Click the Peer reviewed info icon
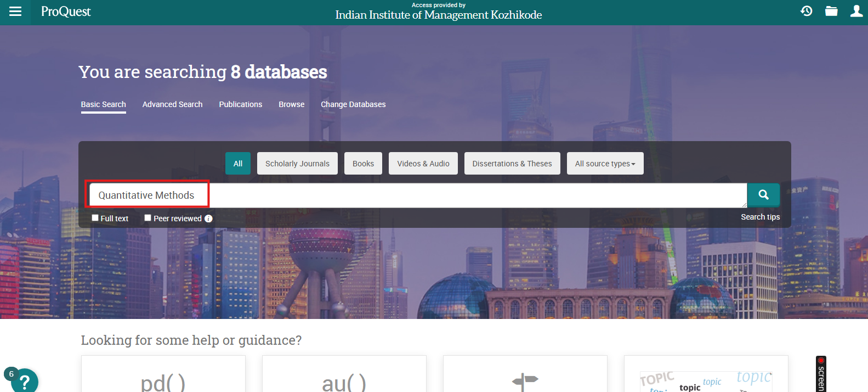868x392 pixels. pos(208,219)
